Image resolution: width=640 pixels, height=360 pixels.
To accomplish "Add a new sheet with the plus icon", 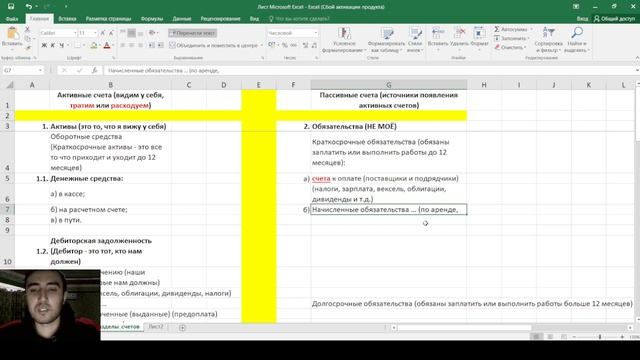I will pos(182,327).
